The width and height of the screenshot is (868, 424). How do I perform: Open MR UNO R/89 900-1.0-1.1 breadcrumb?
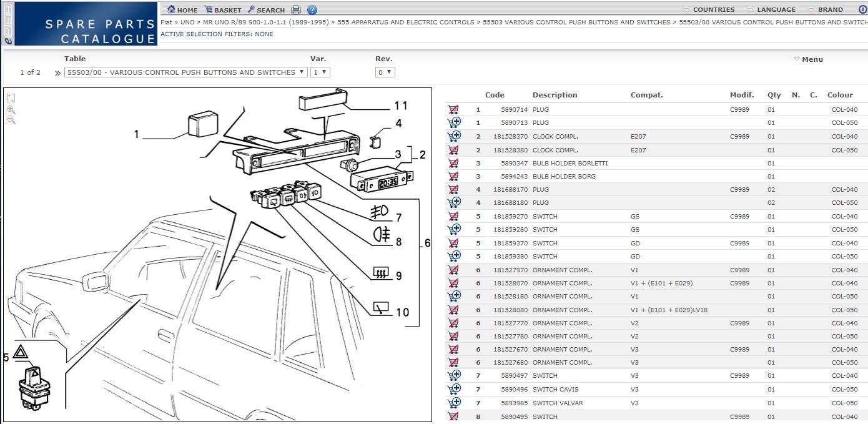(266, 22)
